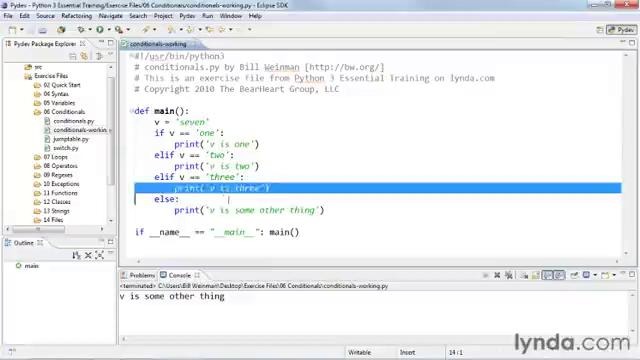Switch to the Problems tab

coord(138,275)
